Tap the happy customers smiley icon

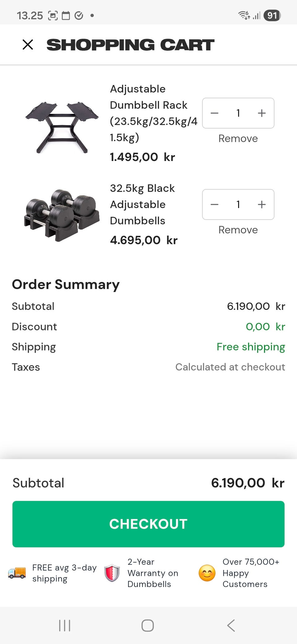click(207, 573)
